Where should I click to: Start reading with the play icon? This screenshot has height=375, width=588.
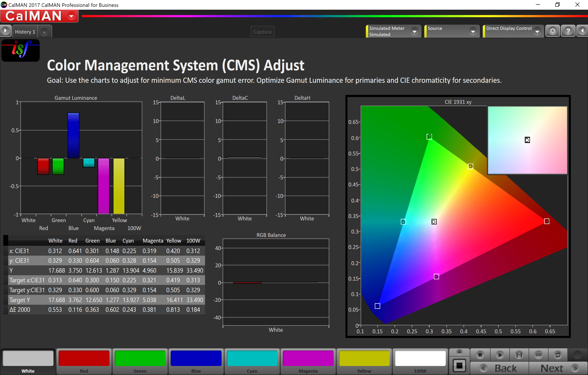500,355
